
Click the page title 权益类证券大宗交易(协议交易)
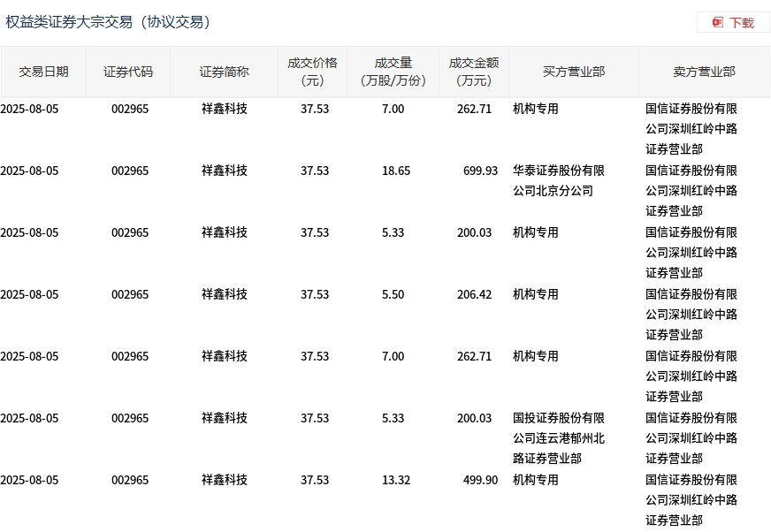pos(108,22)
